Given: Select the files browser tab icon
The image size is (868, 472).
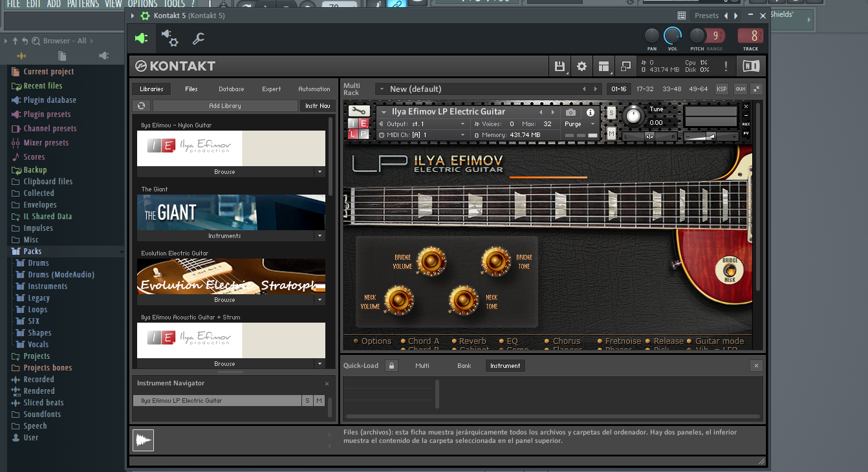Looking at the screenshot, I should (x=62, y=56).
